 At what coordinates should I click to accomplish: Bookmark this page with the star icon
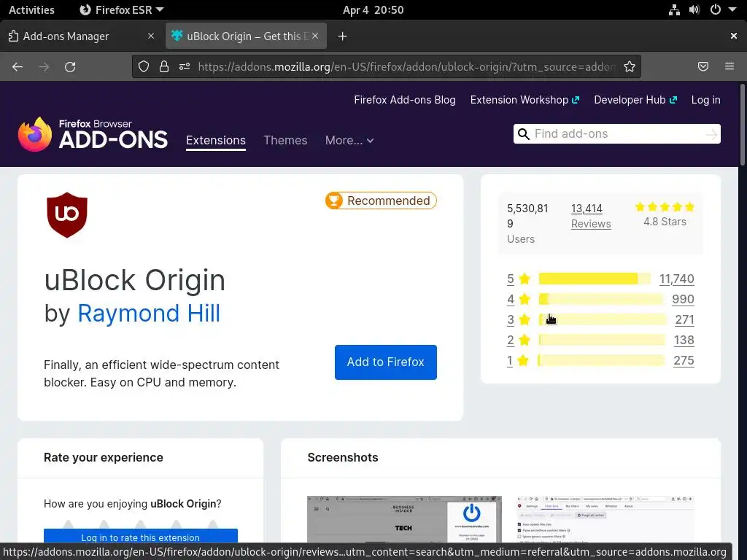tap(630, 66)
